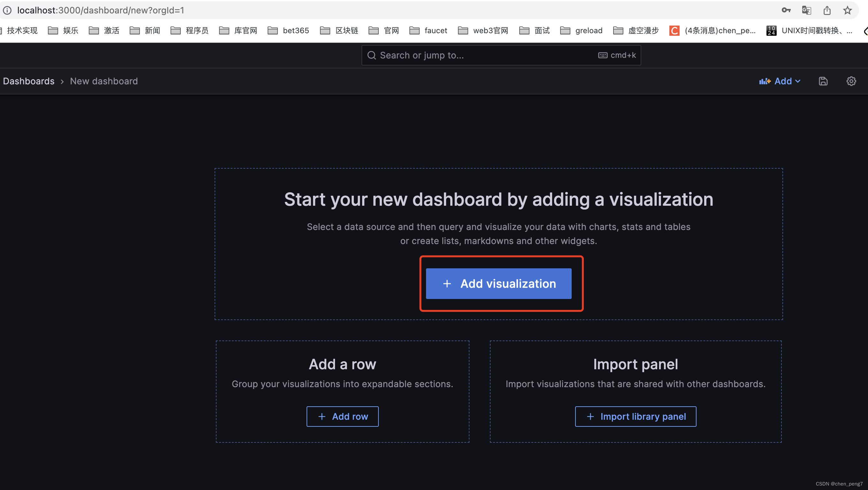Screen dimensions: 868x490
Task: Open the 官网 bookmark folder
Action: (384, 30)
